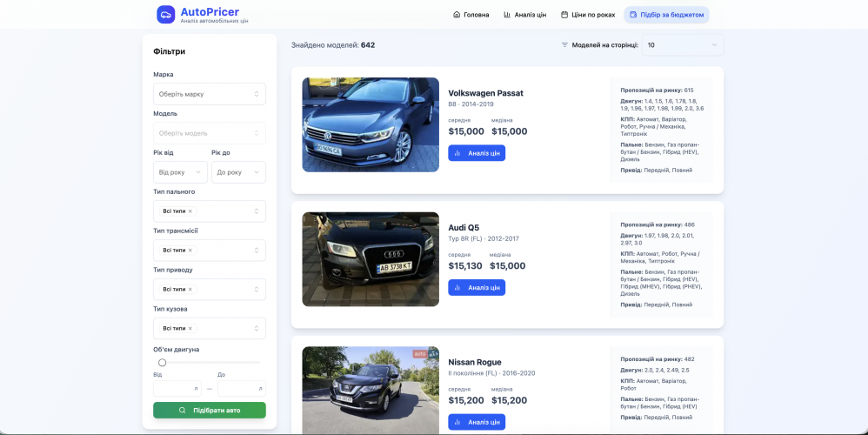This screenshot has width=868, height=435.
Task: Open the Nissan Rogue car photo
Action: click(x=371, y=390)
